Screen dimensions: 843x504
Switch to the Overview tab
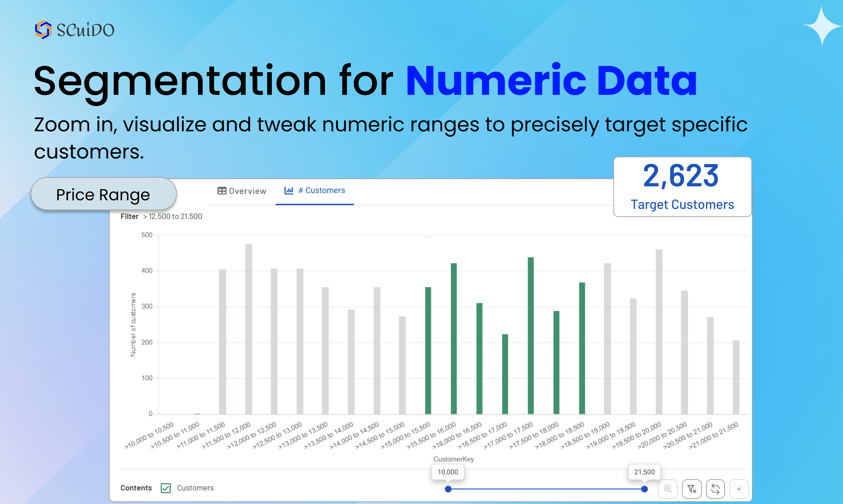(x=242, y=191)
